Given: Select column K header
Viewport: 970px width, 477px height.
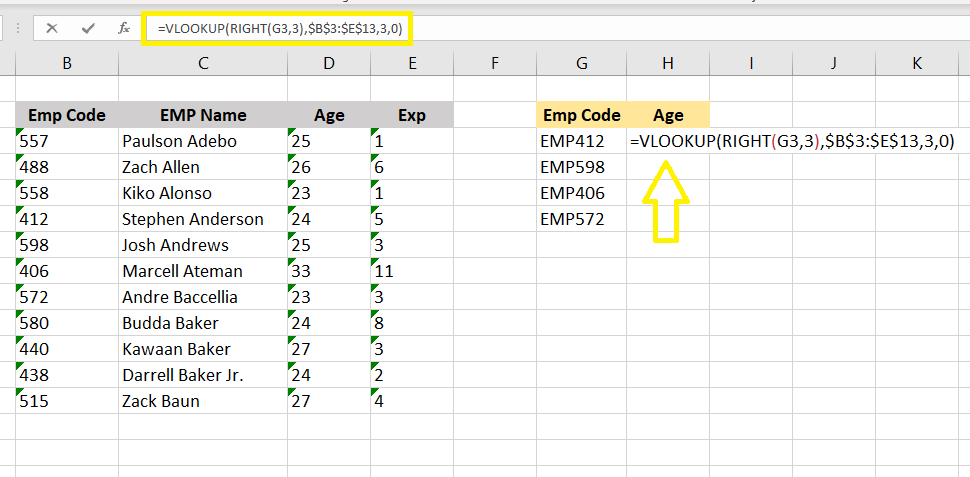Looking at the screenshot, I should 917,62.
